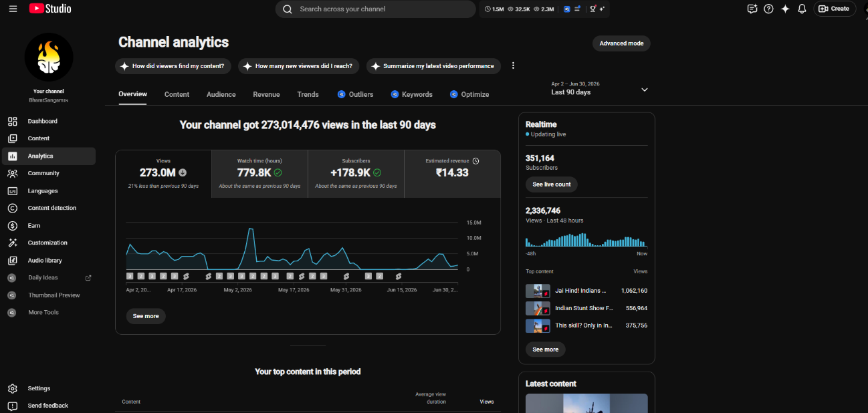
Task: Click the channel avatar with flame logo
Action: (x=49, y=57)
